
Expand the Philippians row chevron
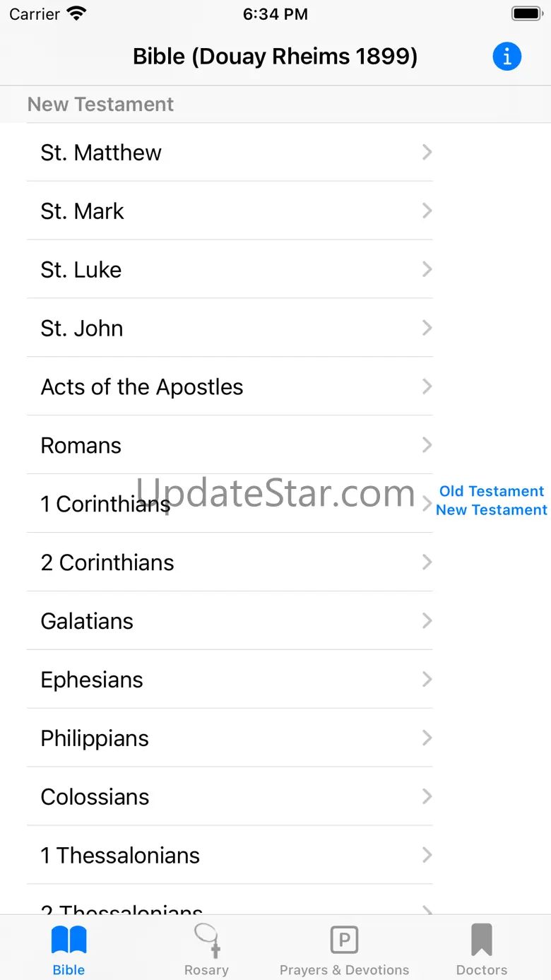point(427,738)
